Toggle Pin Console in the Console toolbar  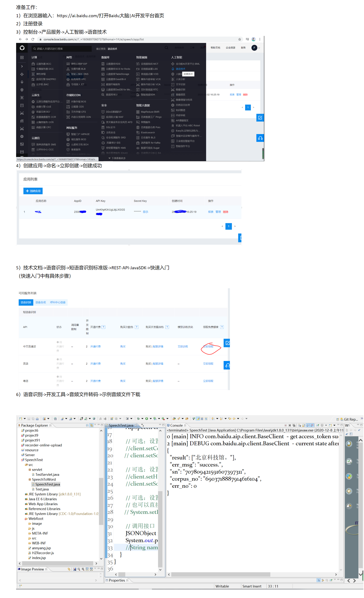coord(318,425)
